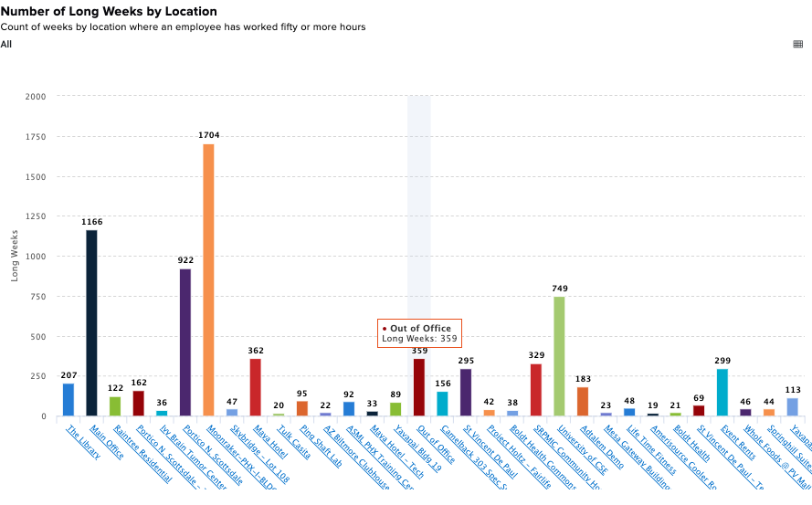The height and width of the screenshot is (505, 812).
Task: Select the red 329 SRPMIC bar
Action: (536, 390)
